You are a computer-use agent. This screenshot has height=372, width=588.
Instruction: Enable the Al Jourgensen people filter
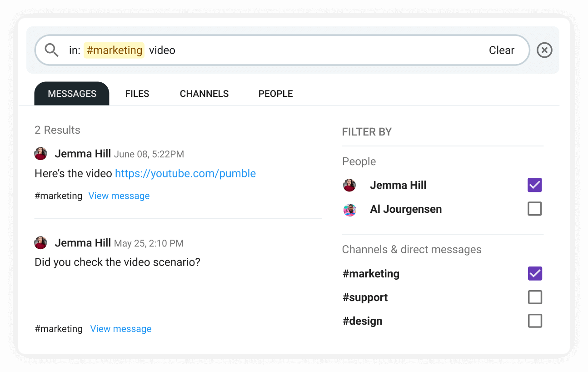pos(535,209)
